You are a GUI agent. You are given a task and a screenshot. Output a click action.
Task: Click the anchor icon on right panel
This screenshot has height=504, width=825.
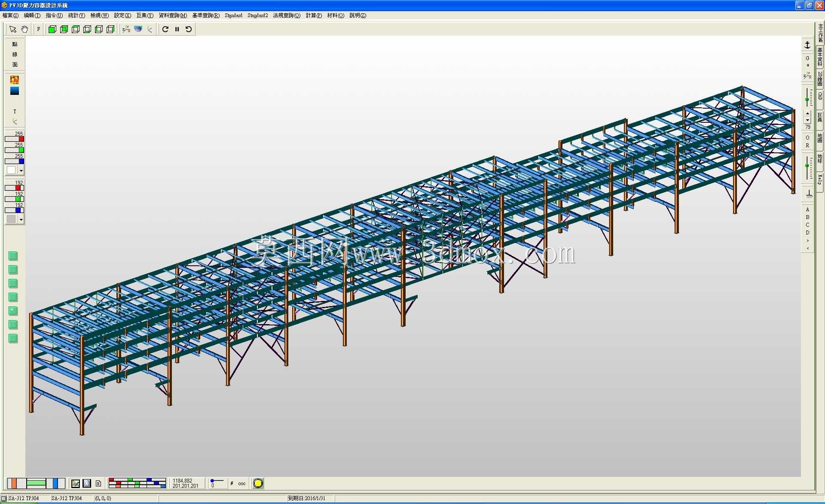(807, 45)
